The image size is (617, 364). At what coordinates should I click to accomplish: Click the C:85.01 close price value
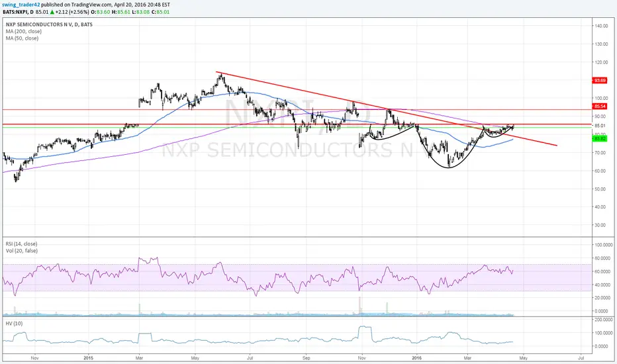(x=160, y=12)
